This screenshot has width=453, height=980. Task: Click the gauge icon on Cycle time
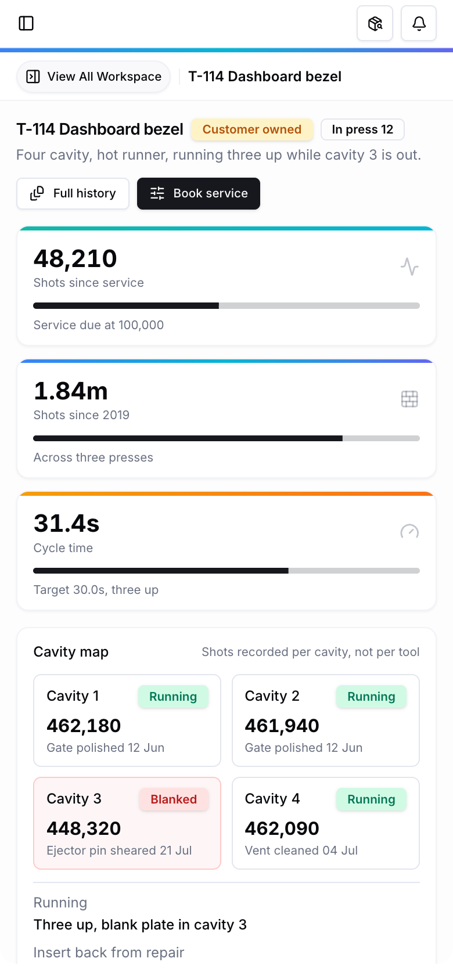pyautogui.click(x=409, y=531)
